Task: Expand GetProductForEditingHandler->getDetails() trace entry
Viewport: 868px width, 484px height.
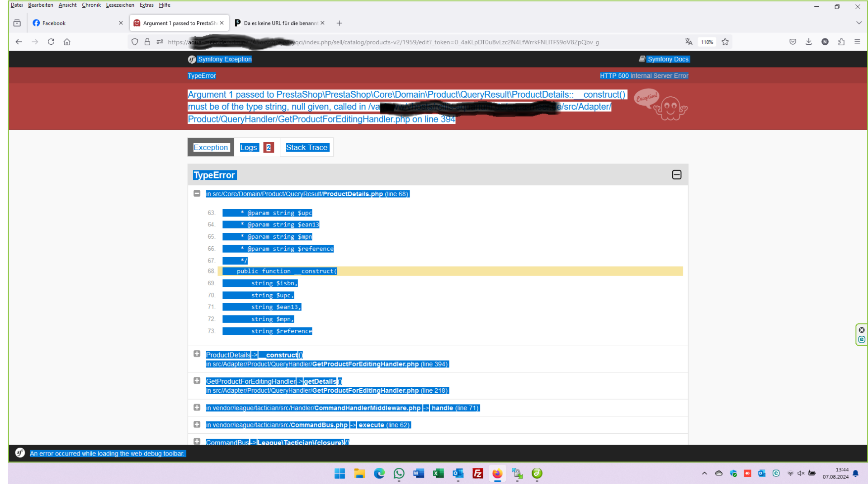Action: coord(197,381)
